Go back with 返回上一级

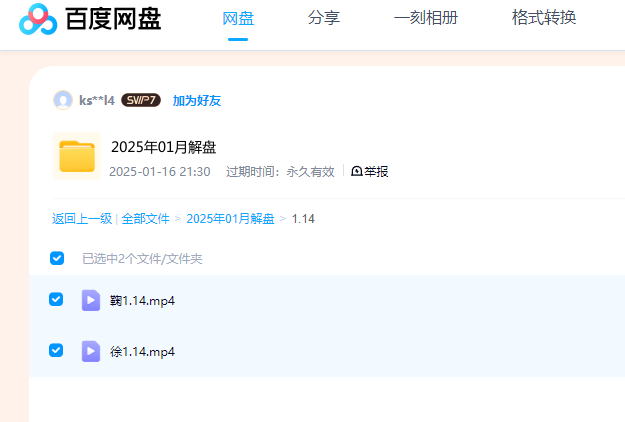pos(82,219)
